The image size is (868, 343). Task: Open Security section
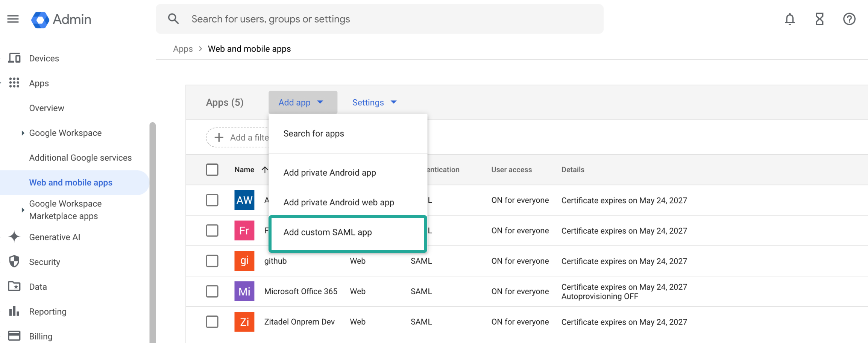[44, 262]
